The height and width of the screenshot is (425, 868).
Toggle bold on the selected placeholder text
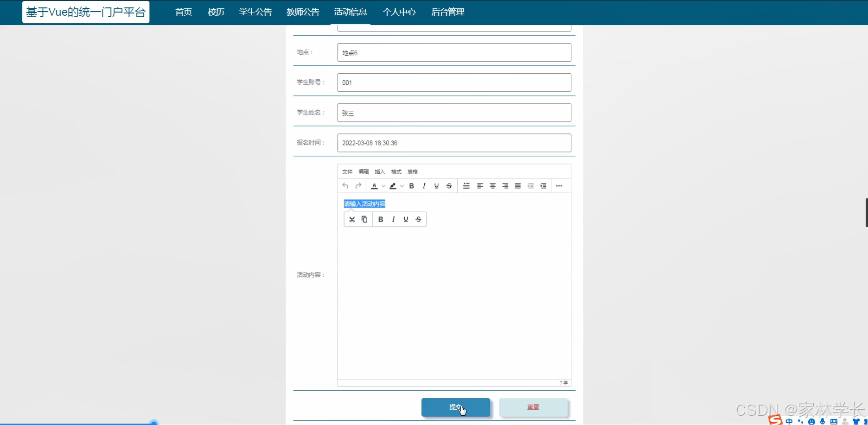(380, 219)
